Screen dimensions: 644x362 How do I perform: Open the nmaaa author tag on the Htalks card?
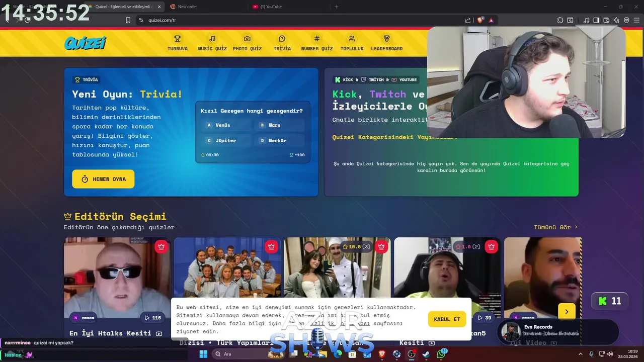(84, 318)
